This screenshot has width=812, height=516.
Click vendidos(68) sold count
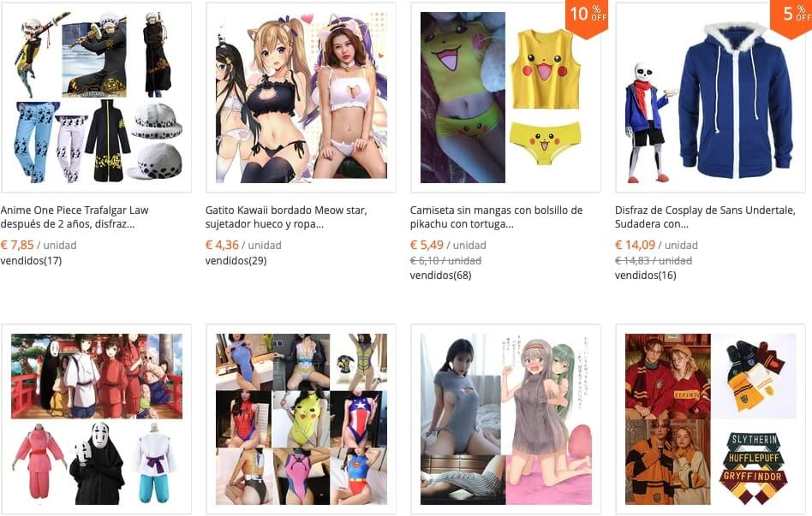point(441,276)
